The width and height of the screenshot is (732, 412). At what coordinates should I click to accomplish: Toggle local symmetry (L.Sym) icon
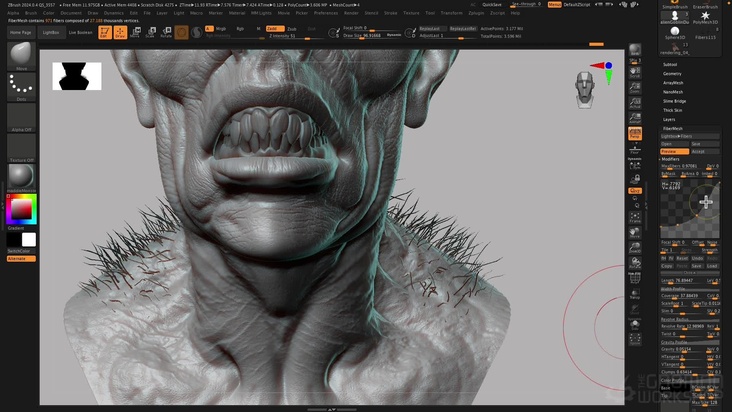tap(635, 165)
